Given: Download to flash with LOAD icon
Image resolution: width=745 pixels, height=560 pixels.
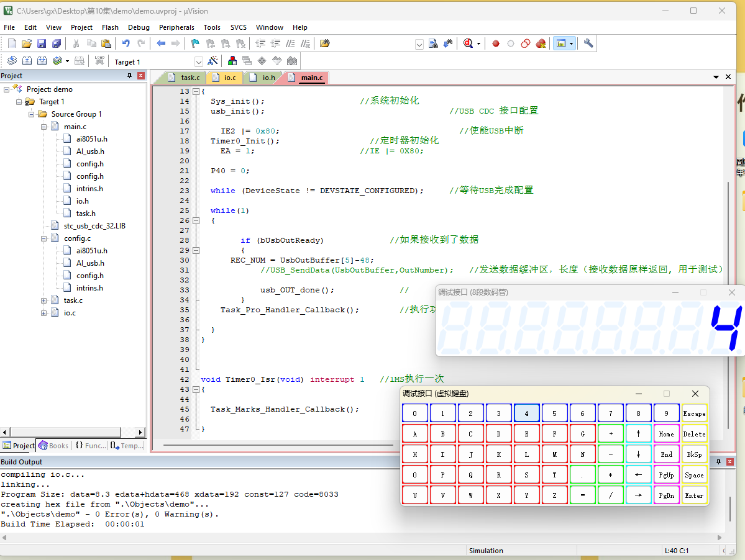Looking at the screenshot, I should coord(99,61).
